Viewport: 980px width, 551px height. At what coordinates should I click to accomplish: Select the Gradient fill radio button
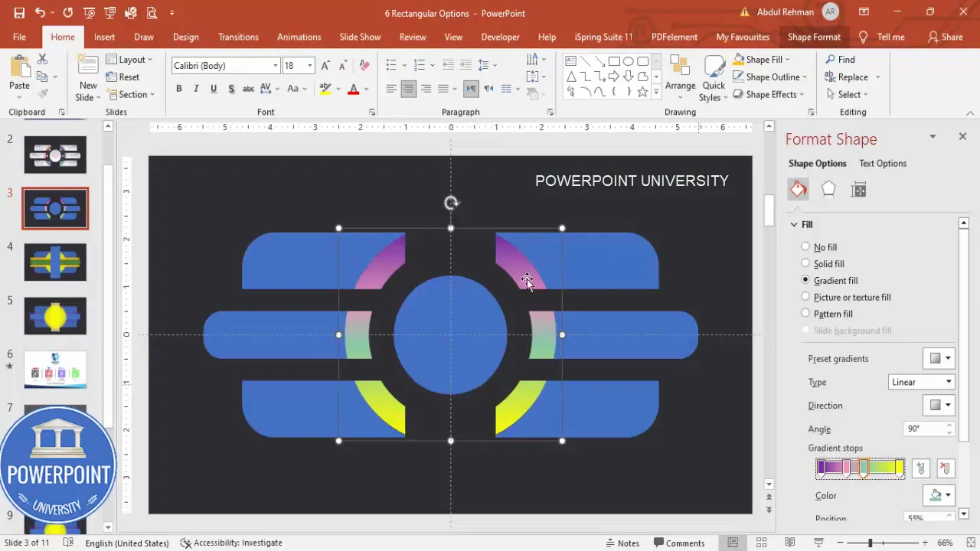pyautogui.click(x=805, y=280)
